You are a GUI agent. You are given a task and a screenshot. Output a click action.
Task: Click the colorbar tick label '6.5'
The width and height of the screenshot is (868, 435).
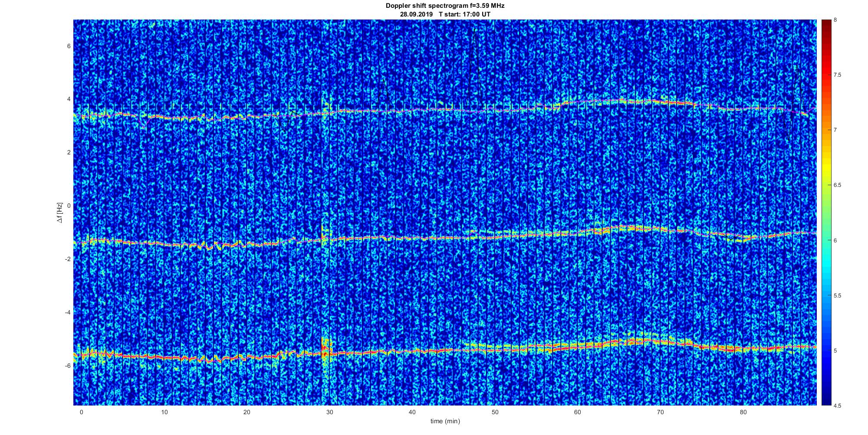click(x=838, y=185)
